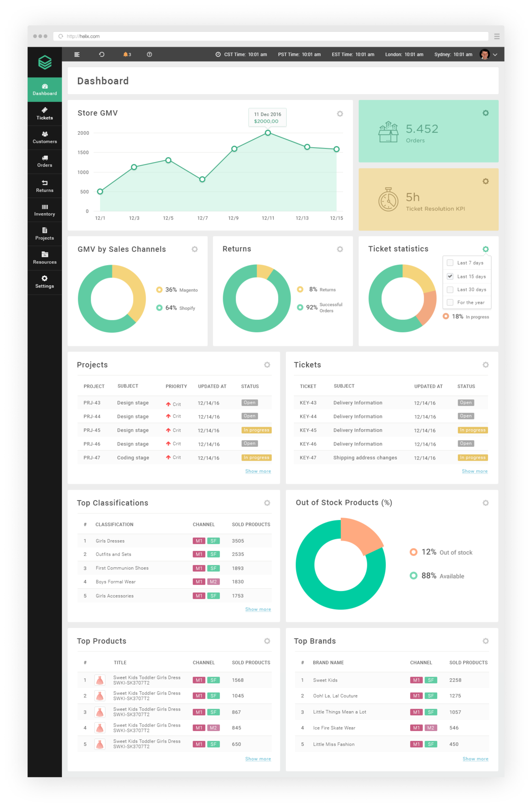Check the For the year option
This screenshot has width=532, height=807.
pyautogui.click(x=450, y=302)
